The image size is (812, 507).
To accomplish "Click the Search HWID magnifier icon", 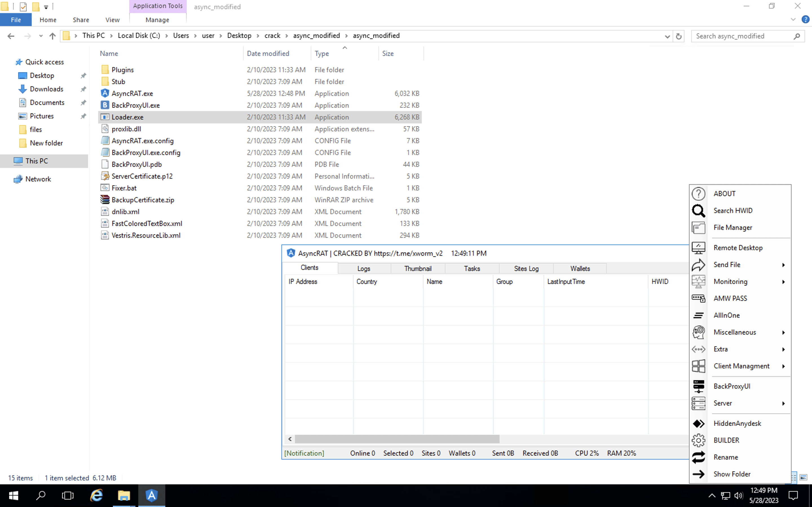I will click(698, 211).
